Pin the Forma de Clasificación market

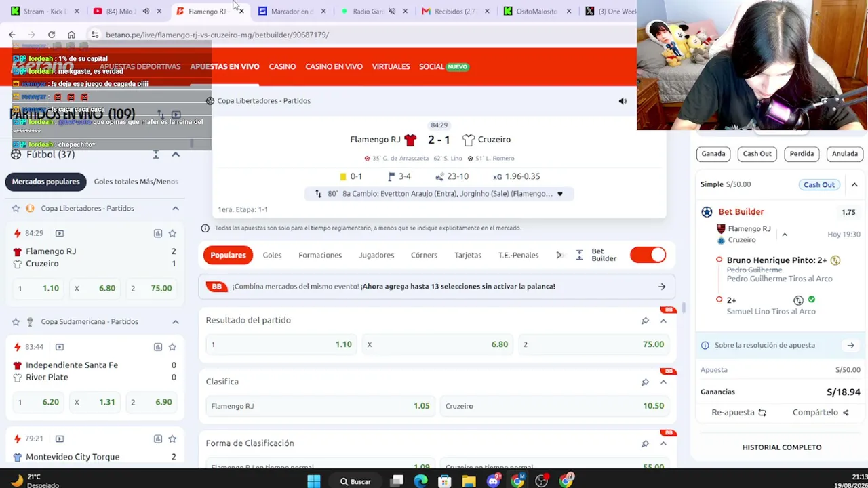pos(645,444)
